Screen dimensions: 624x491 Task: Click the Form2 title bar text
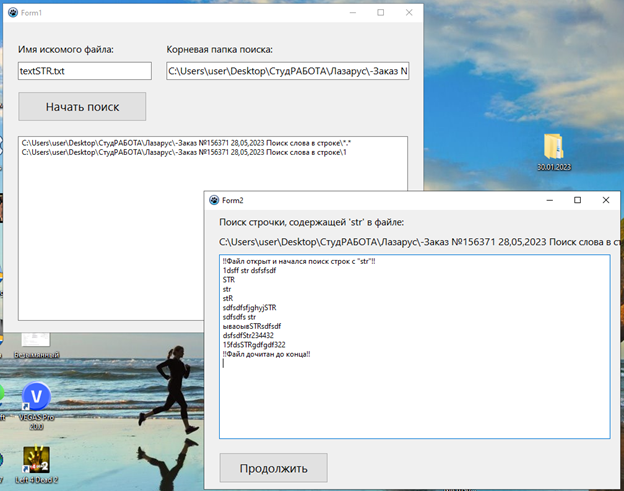coord(232,200)
